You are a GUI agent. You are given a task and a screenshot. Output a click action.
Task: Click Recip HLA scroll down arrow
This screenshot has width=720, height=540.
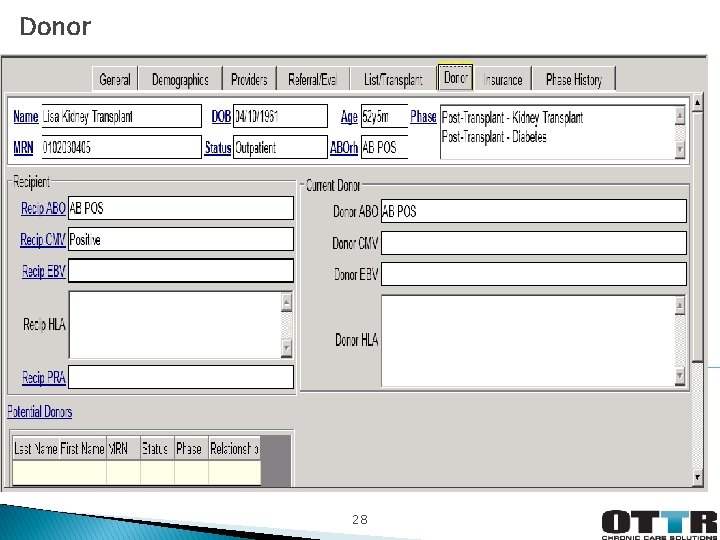(287, 348)
